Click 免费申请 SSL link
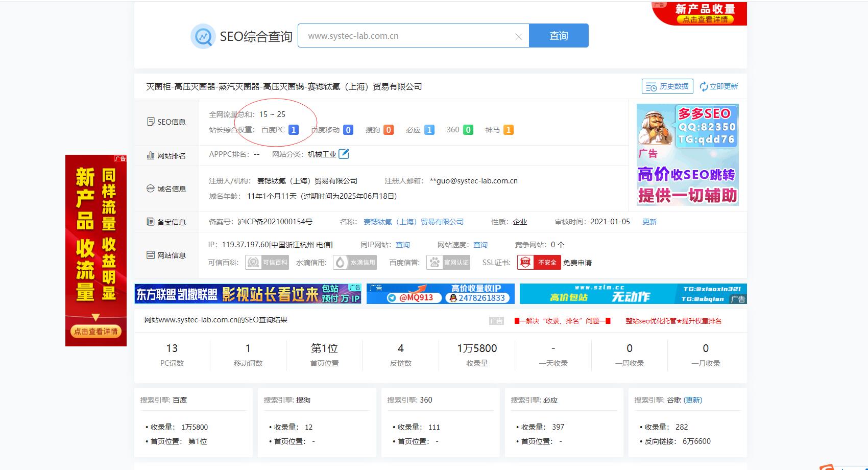Viewport: 868px width, 470px height. pyautogui.click(x=577, y=263)
